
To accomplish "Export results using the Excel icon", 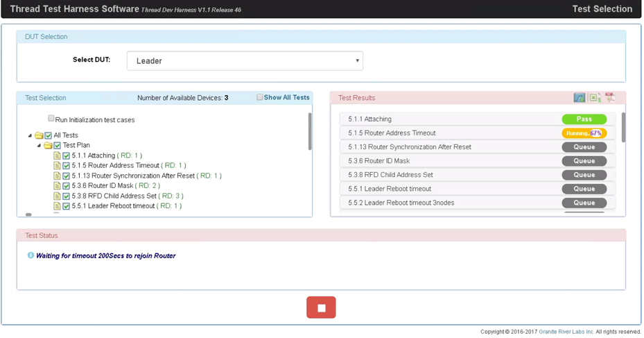I will [595, 98].
